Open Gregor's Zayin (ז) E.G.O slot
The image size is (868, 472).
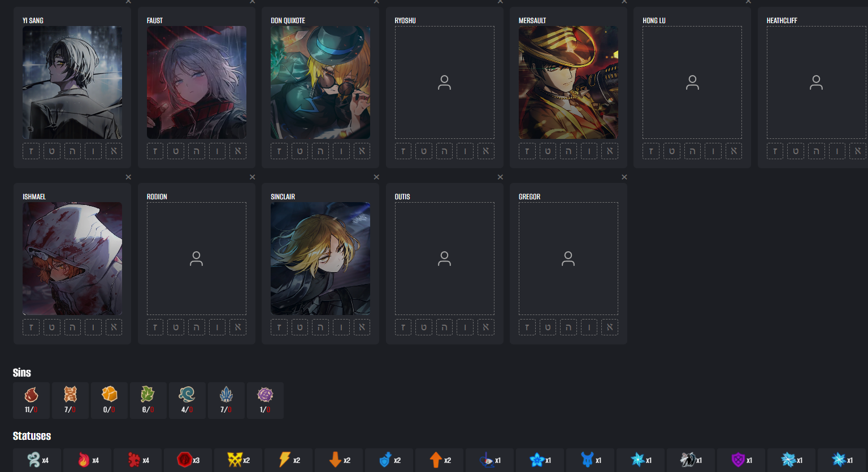527,327
